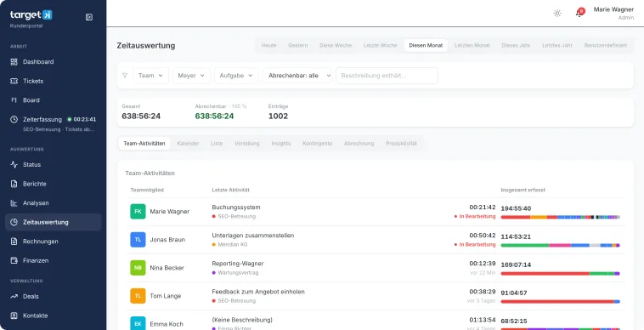Click Gesamt total 638:56:24
This screenshot has width=644, height=330.
pos(141,116)
